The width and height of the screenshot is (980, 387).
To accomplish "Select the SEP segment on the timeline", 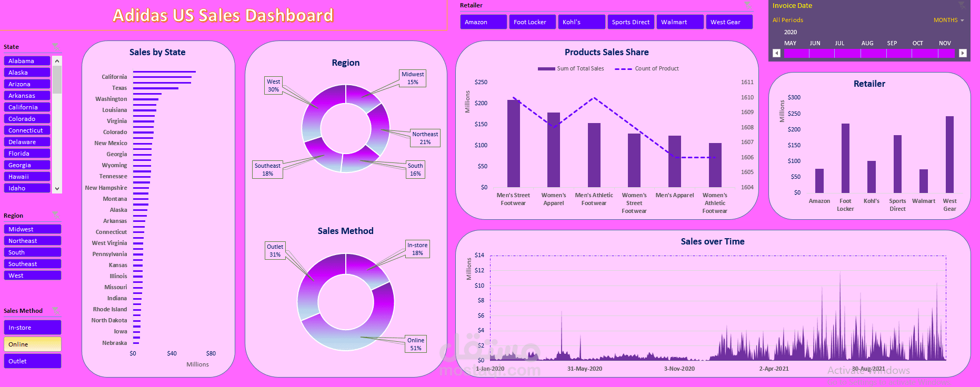I will point(899,53).
